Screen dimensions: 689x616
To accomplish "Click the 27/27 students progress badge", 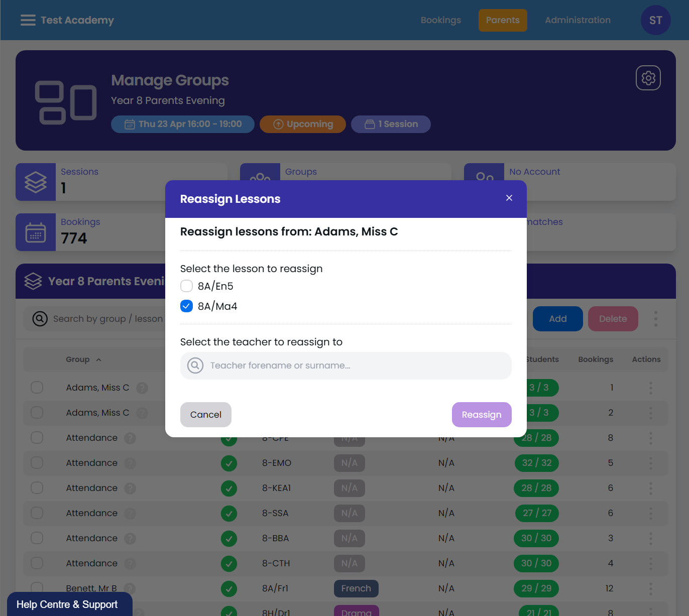I will pos(536,513).
